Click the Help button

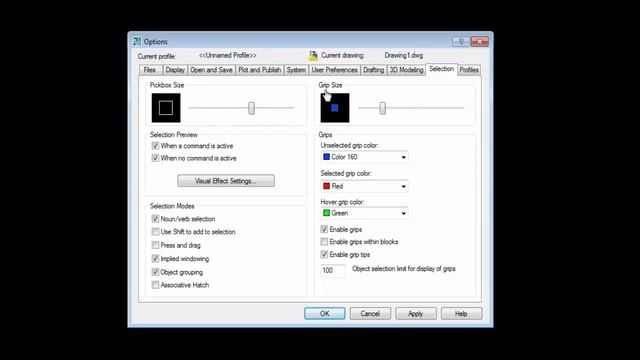point(461,313)
